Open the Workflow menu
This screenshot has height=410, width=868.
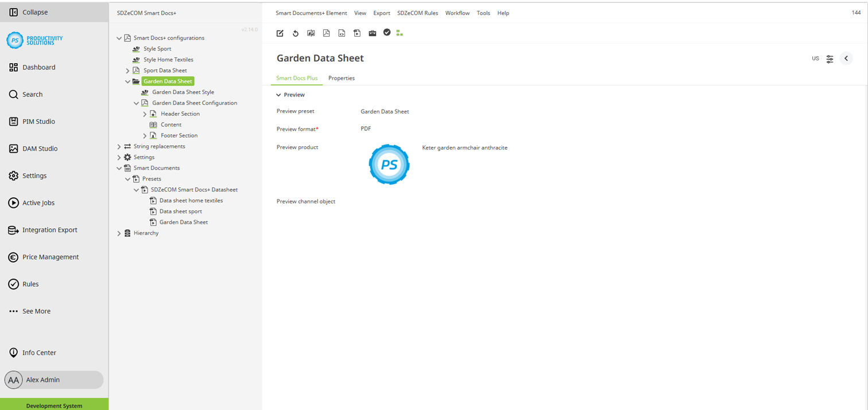457,13
